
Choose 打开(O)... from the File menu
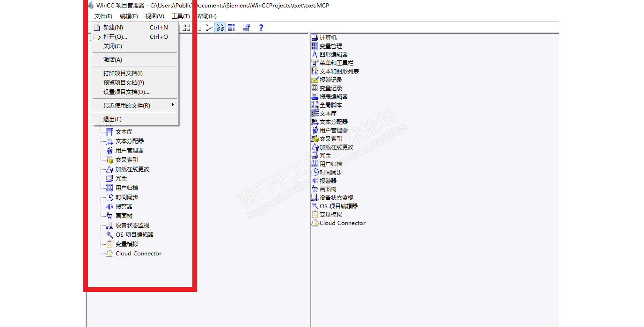coord(135,37)
